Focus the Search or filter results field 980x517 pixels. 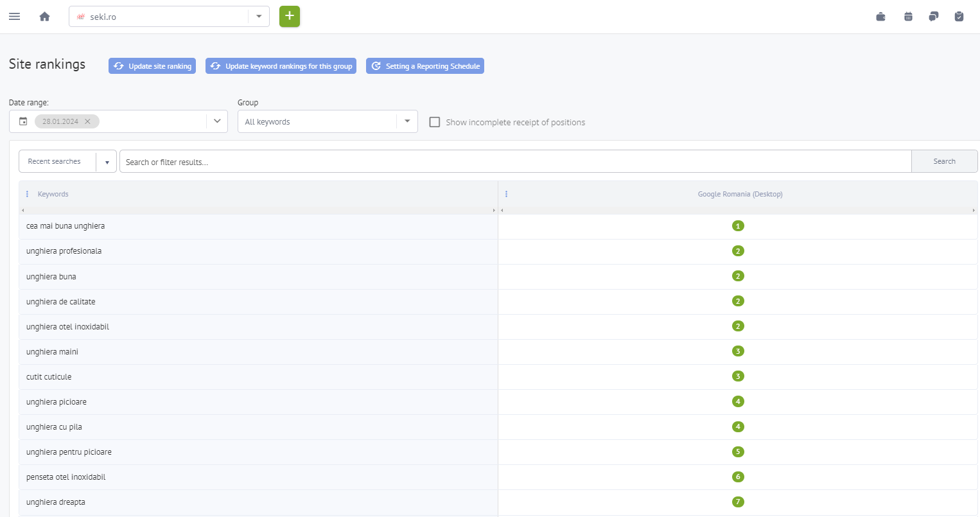514,162
